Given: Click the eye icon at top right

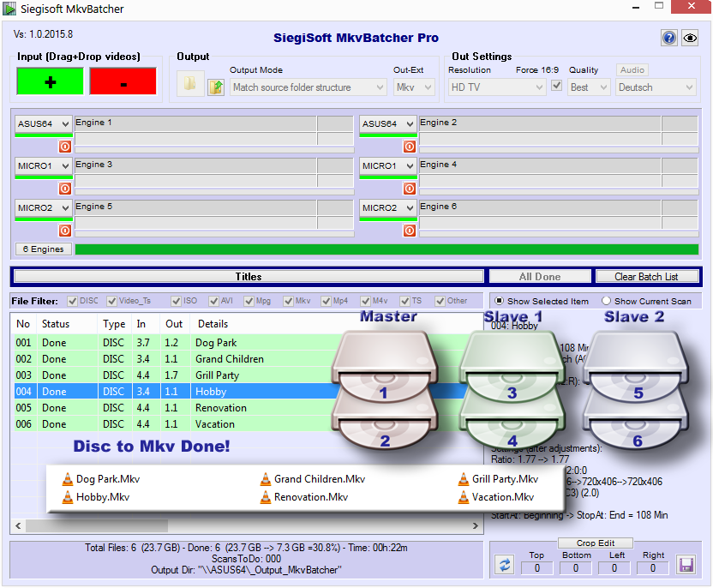Looking at the screenshot, I should tap(690, 38).
